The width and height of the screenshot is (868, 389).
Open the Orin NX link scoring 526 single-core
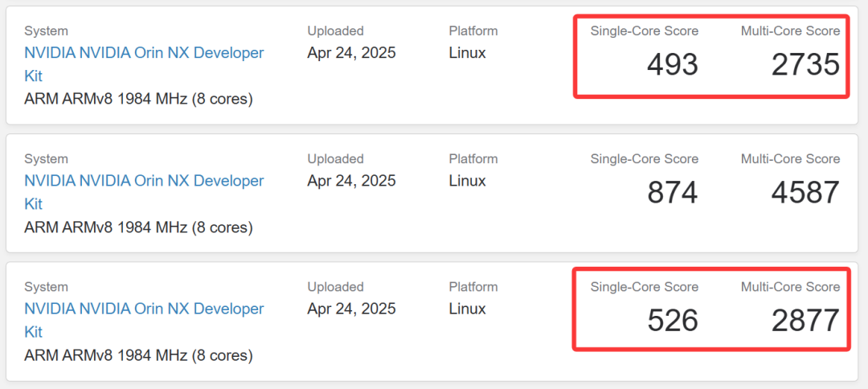144,320
